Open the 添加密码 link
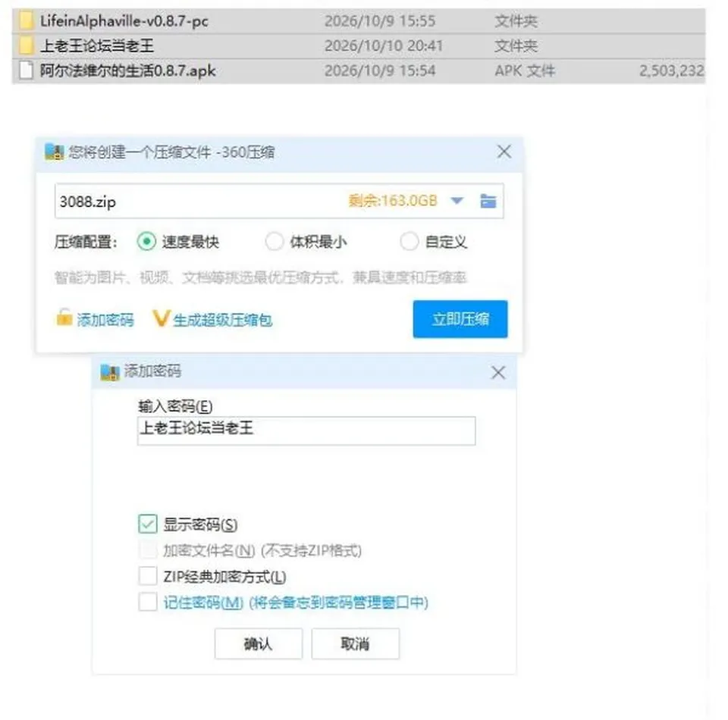Image resolution: width=728 pixels, height=720 pixels. 105,320
